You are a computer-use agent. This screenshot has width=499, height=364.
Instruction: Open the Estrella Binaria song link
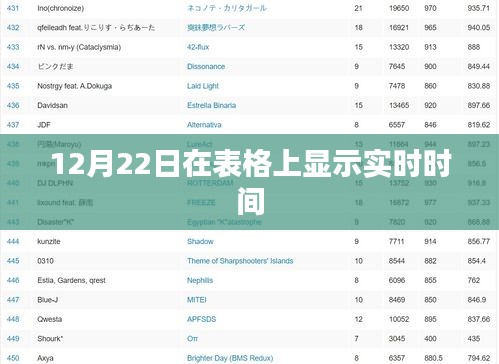click(211, 105)
